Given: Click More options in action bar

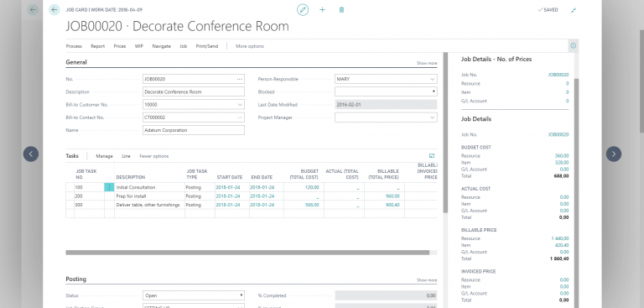Looking at the screenshot, I should point(250,46).
